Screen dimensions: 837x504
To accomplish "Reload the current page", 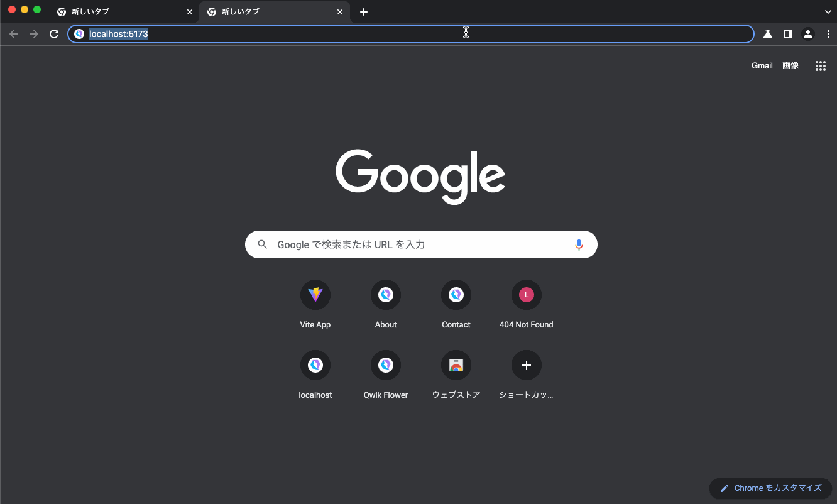I will tap(54, 34).
